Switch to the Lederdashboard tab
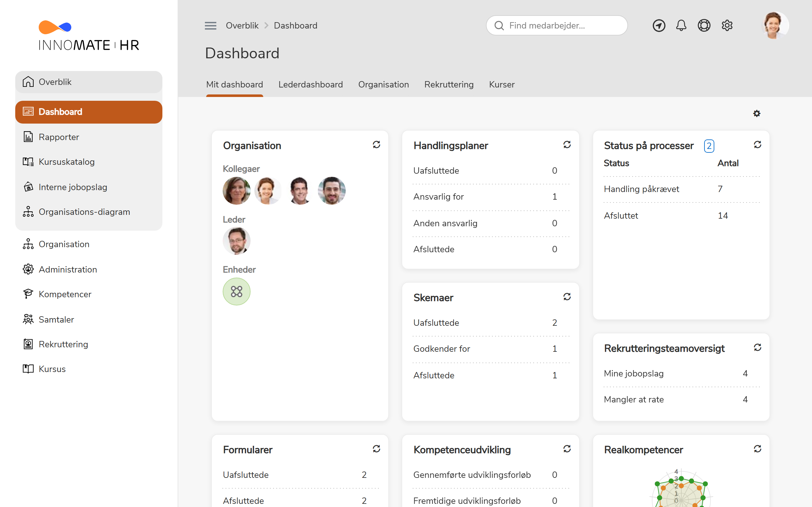 pos(311,85)
